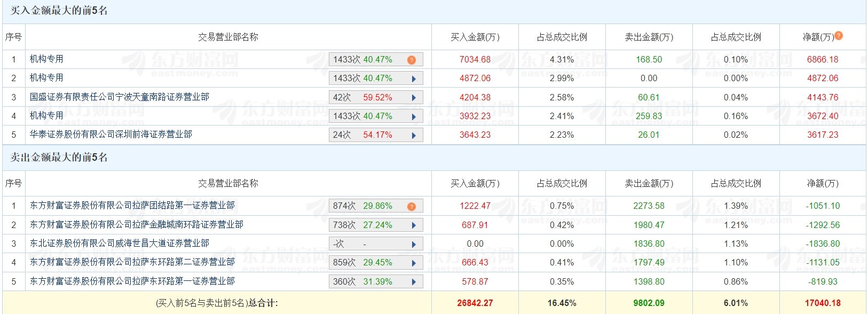Click the orange question icon in 拉萨团结路第一 row
This screenshot has height=314, width=868.
pos(412,206)
